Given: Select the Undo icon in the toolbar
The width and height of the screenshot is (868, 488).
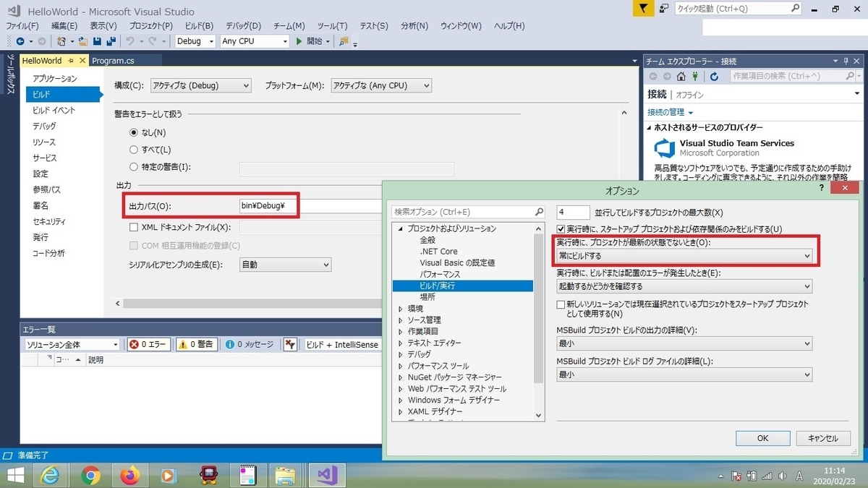Looking at the screenshot, I should tap(128, 41).
